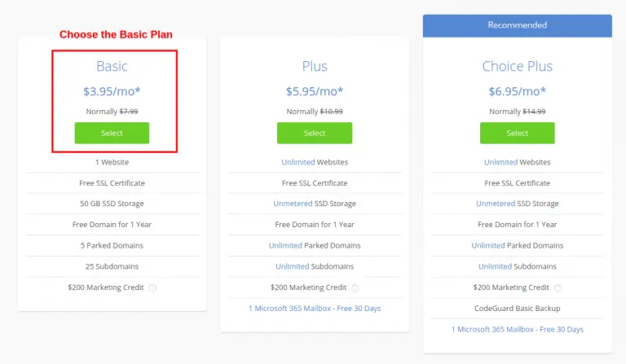Click the $6.95/mo price
The height and width of the screenshot is (364, 626).
pos(518,91)
